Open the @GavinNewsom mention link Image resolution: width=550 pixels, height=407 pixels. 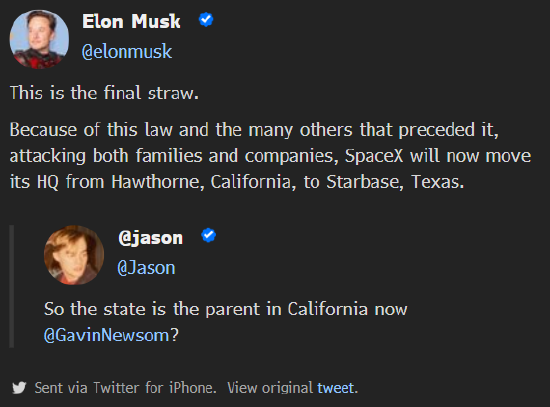(x=107, y=335)
